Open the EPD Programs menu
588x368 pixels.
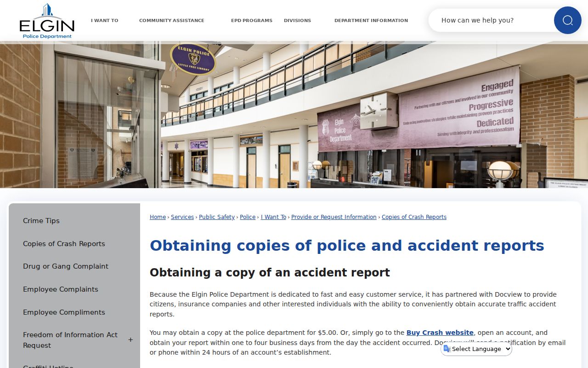click(252, 20)
